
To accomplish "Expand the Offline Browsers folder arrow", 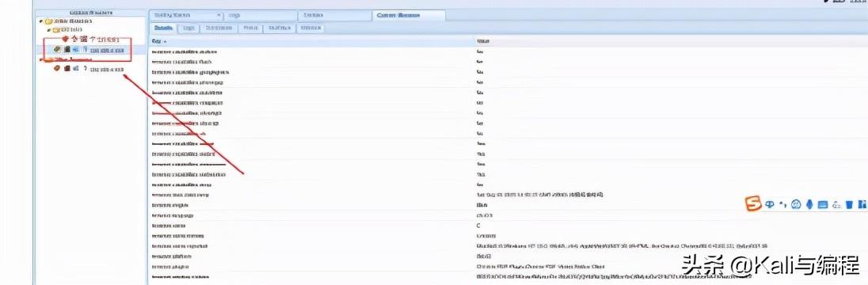I will (40, 59).
